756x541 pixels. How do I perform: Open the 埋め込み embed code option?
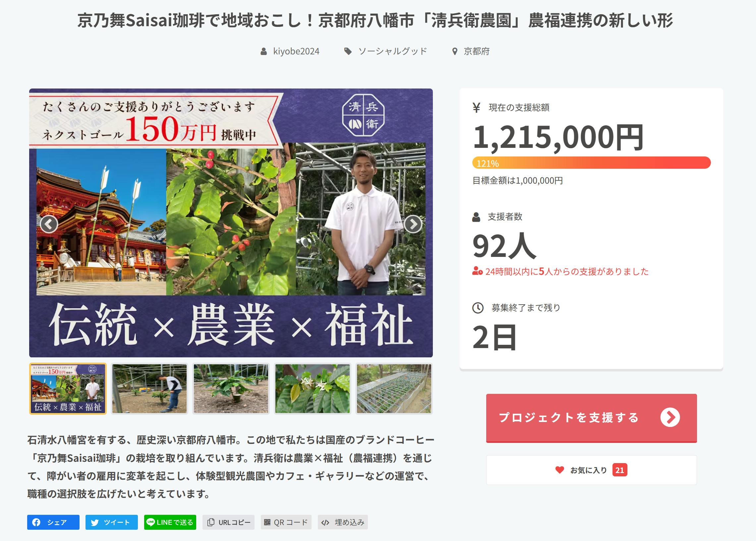point(343,522)
